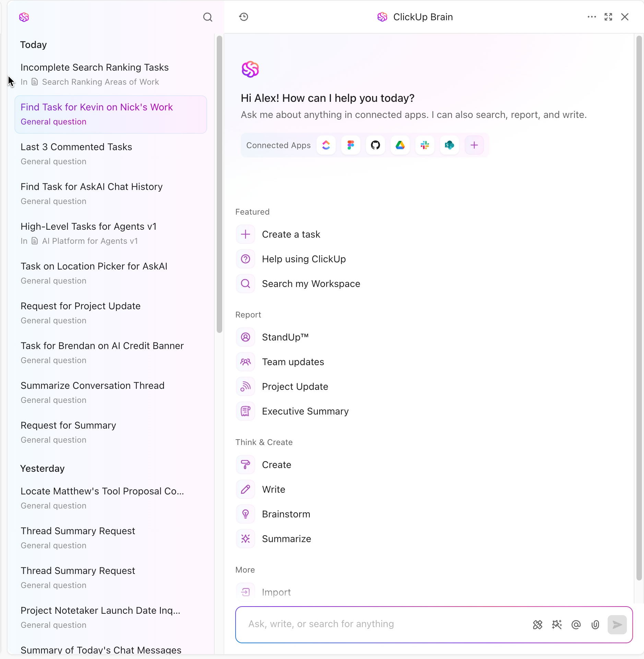Expand ClickUp Brain to full screen

click(x=608, y=17)
